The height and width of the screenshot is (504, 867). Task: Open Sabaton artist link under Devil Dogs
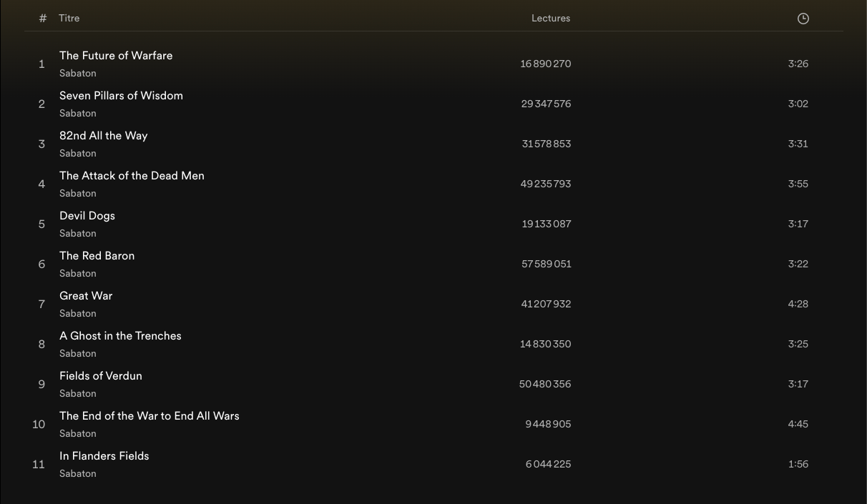coord(78,234)
